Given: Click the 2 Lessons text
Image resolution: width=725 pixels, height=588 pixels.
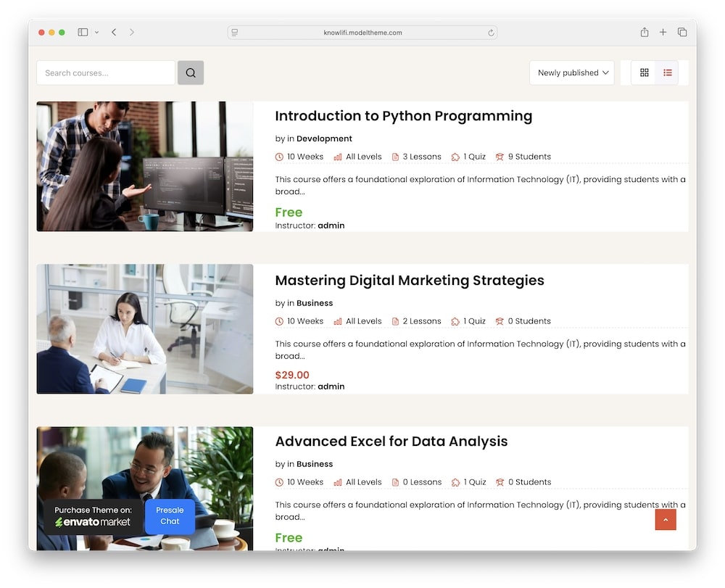Looking at the screenshot, I should 422,321.
